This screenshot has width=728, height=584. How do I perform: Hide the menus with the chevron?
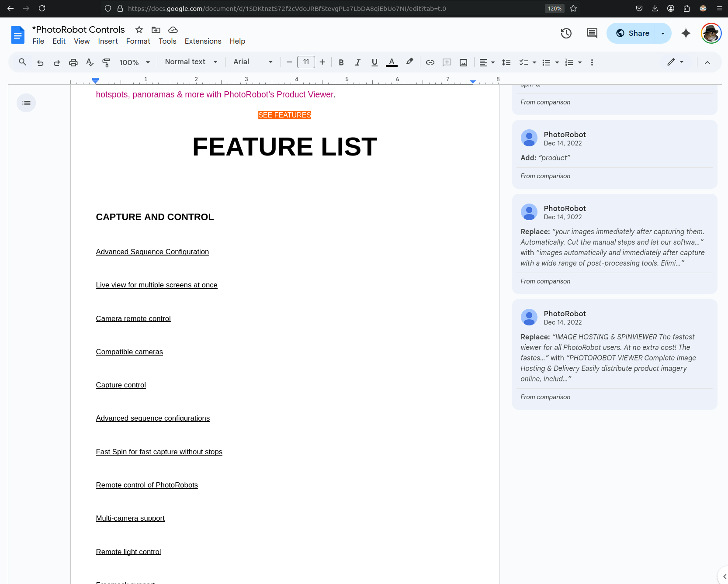(707, 62)
